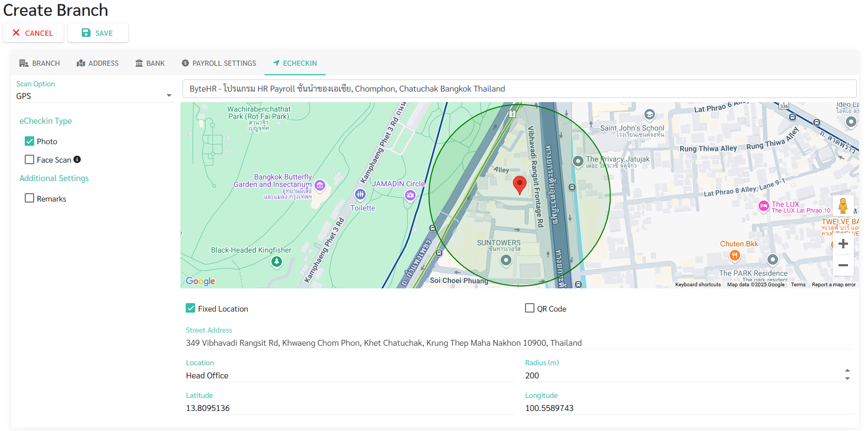The image size is (868, 431).
Task: Click the CANCEL button
Action: [x=33, y=33]
